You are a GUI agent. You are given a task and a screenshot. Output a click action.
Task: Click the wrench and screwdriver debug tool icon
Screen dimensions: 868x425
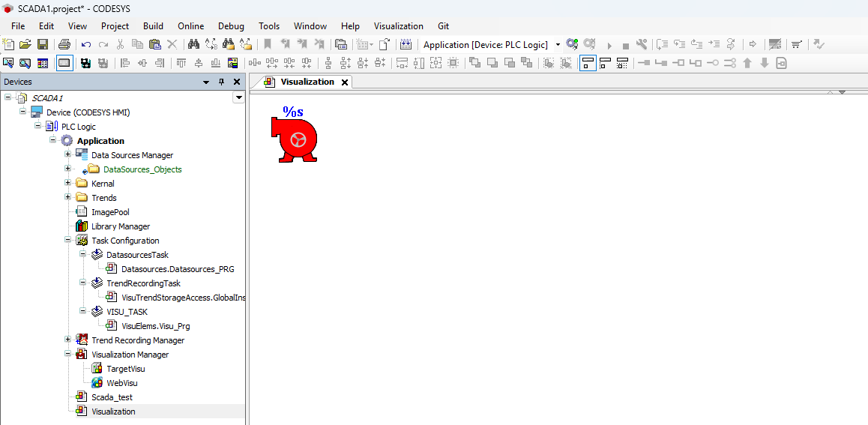pyautogui.click(x=642, y=44)
